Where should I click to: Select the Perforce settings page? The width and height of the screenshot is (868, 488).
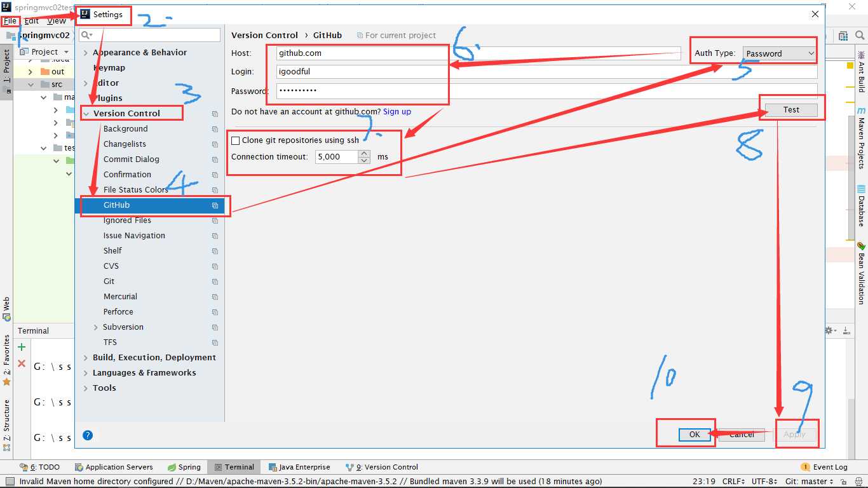pos(118,312)
